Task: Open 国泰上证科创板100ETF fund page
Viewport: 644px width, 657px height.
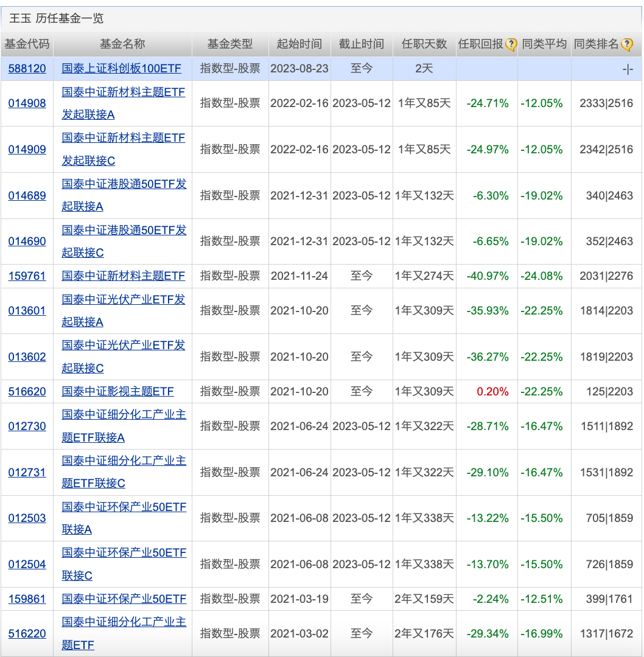Action: pyautogui.click(x=122, y=69)
